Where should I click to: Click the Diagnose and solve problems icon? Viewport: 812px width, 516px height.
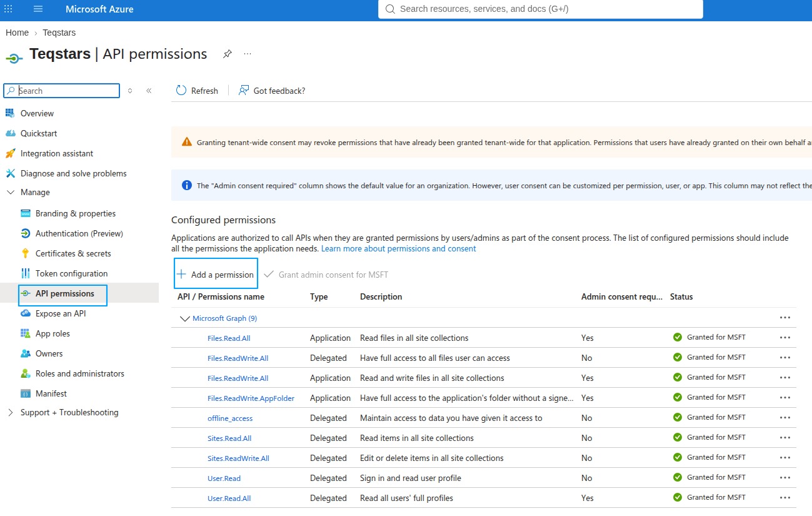pyautogui.click(x=10, y=173)
